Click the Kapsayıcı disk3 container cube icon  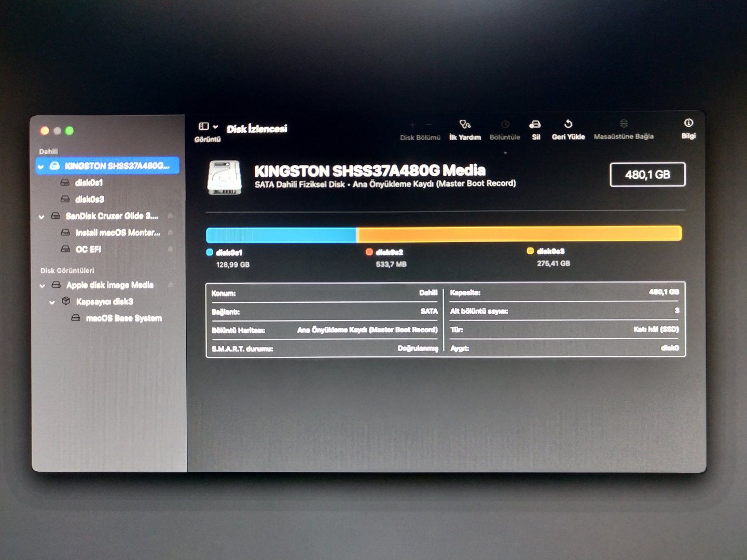[x=66, y=301]
